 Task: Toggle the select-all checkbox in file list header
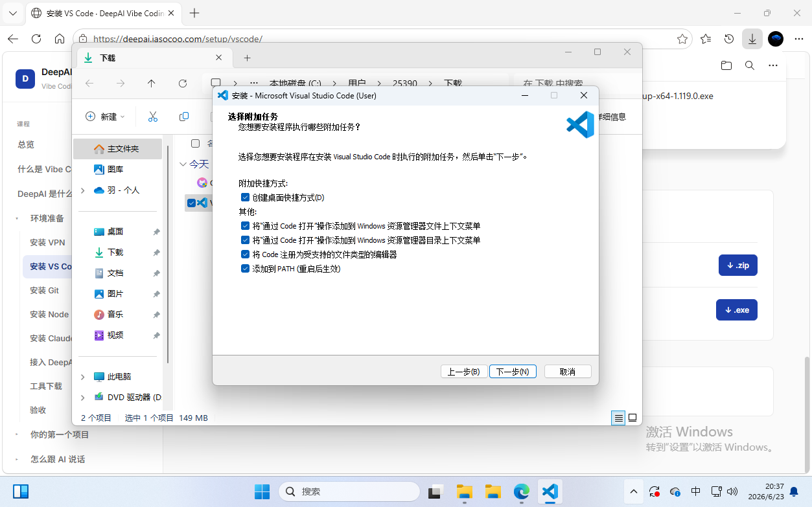[195, 143]
